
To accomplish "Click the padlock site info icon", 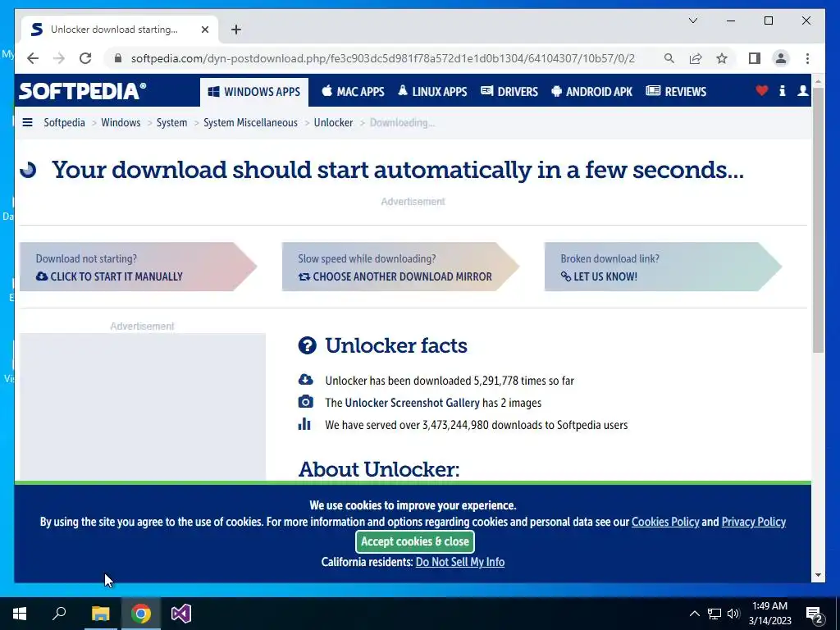I will (118, 58).
